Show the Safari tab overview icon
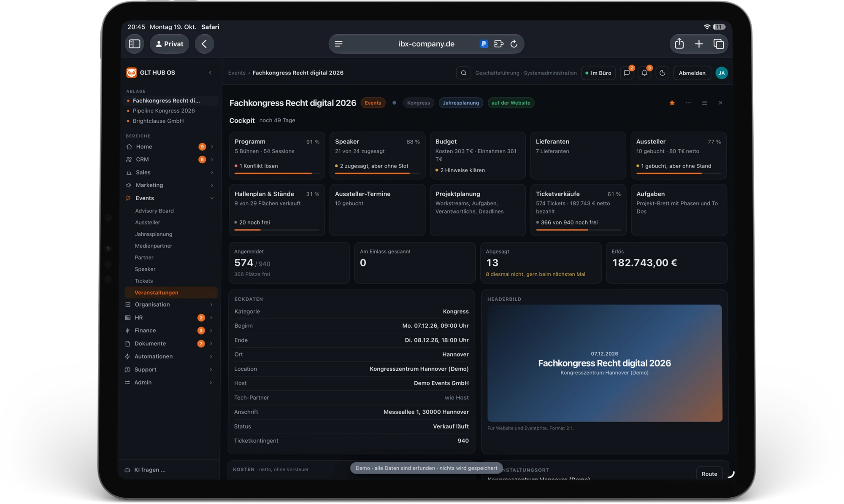 coord(719,44)
